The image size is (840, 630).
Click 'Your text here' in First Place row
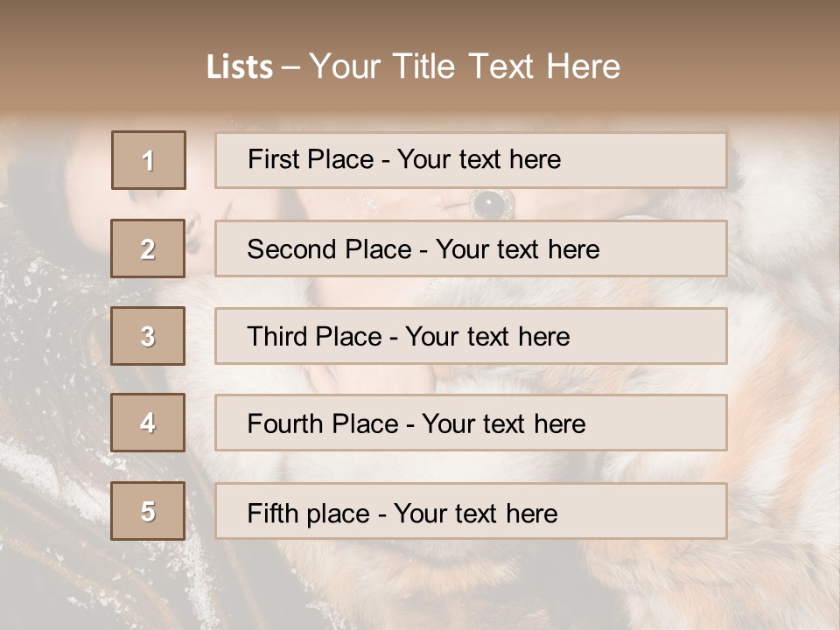tap(479, 159)
